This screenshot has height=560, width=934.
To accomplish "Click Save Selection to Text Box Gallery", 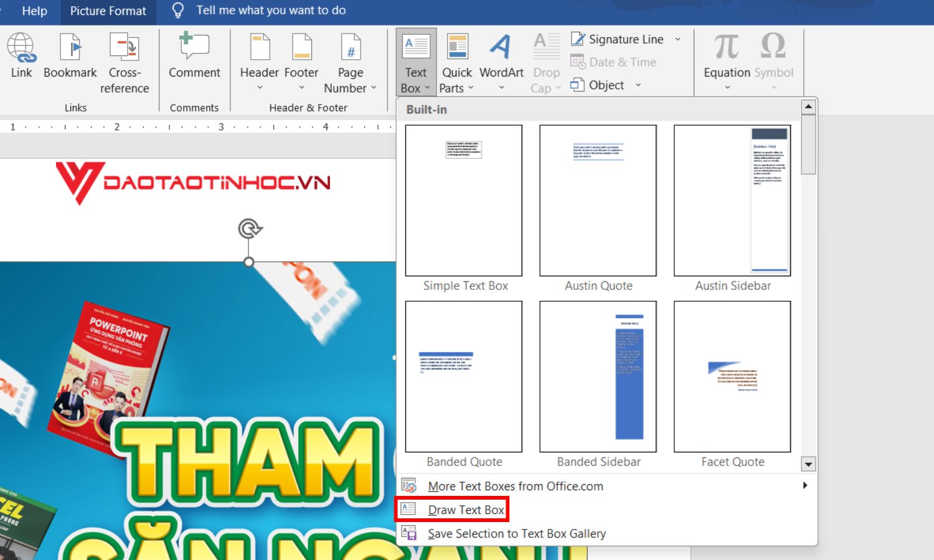I will point(607,533).
